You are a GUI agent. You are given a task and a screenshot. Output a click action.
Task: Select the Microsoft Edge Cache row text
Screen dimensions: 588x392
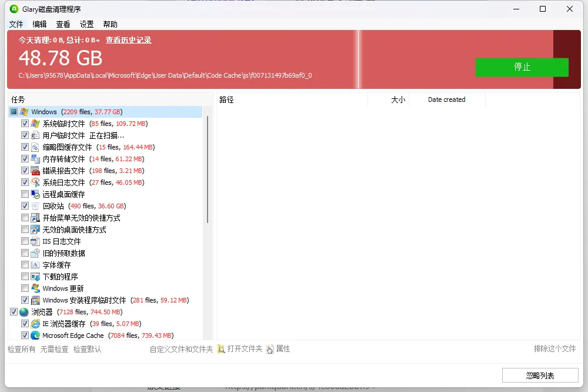pos(108,335)
